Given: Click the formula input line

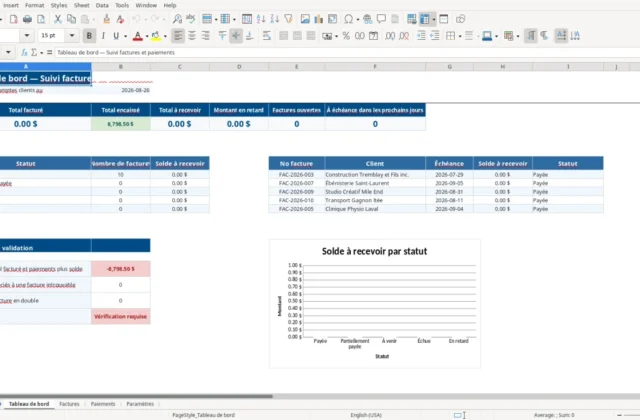Looking at the screenshot, I should click(347, 52).
